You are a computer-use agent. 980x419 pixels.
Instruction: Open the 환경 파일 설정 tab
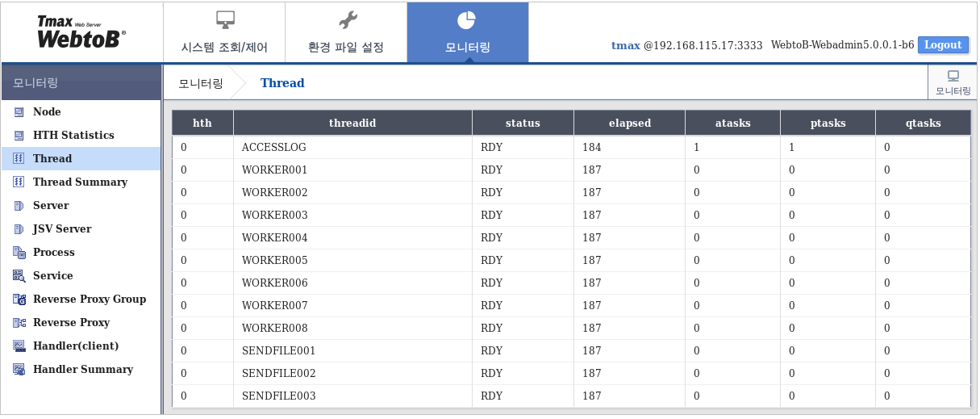tap(346, 32)
